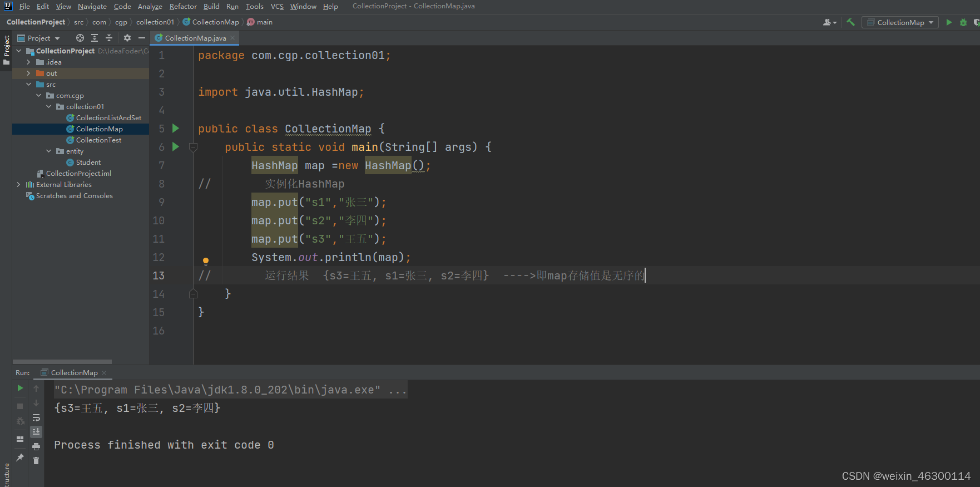Click the Print icon in Run console
Viewport: 980px width, 487px height.
[x=36, y=446]
